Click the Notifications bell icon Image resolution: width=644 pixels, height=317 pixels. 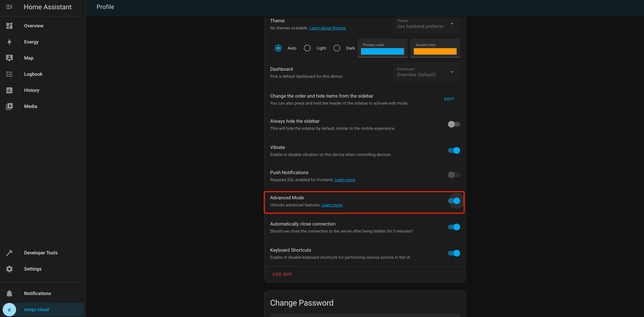[x=9, y=293]
